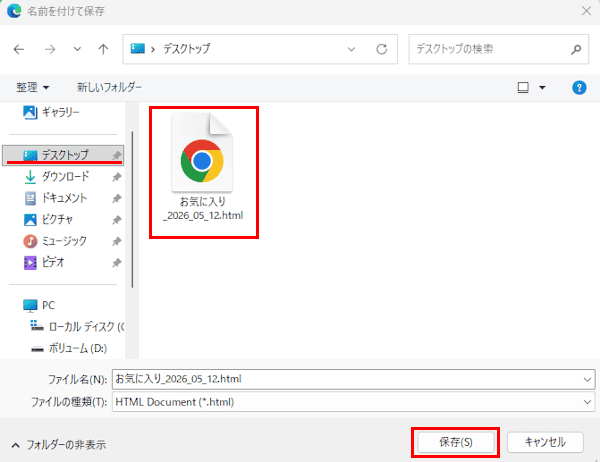
Task: Click the navigation pane scrollbar
Action: (x=132, y=209)
